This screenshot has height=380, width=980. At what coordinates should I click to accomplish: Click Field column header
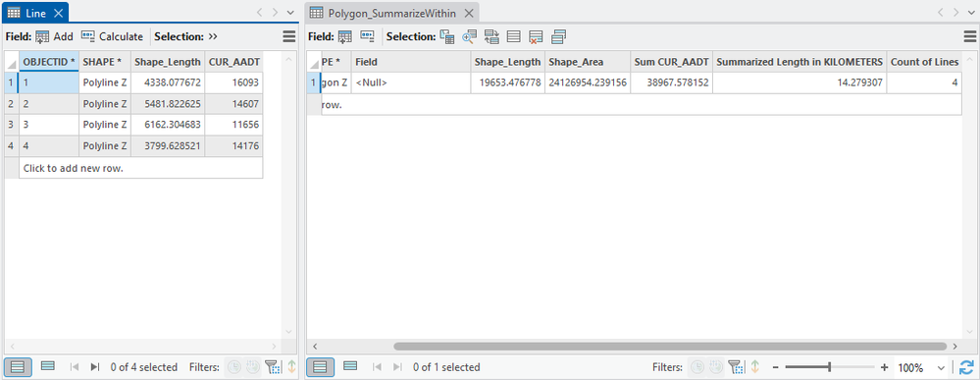(x=411, y=62)
